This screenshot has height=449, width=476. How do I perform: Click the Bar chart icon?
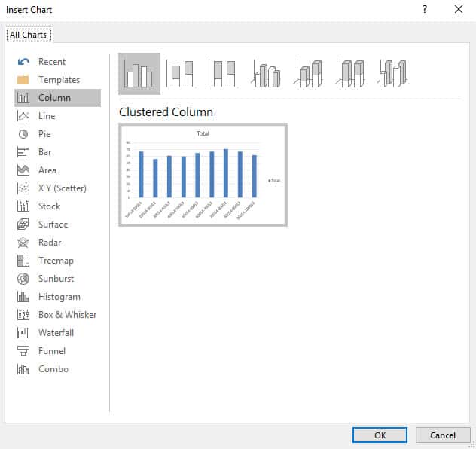23,152
